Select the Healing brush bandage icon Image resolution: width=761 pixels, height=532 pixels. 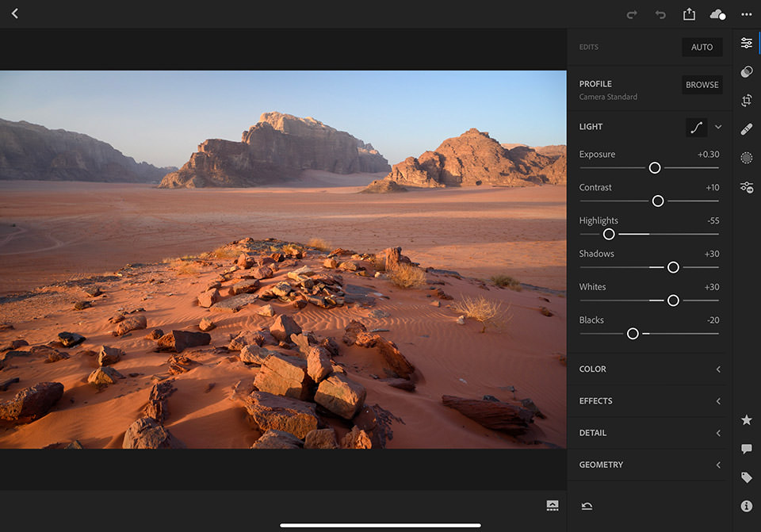746,129
